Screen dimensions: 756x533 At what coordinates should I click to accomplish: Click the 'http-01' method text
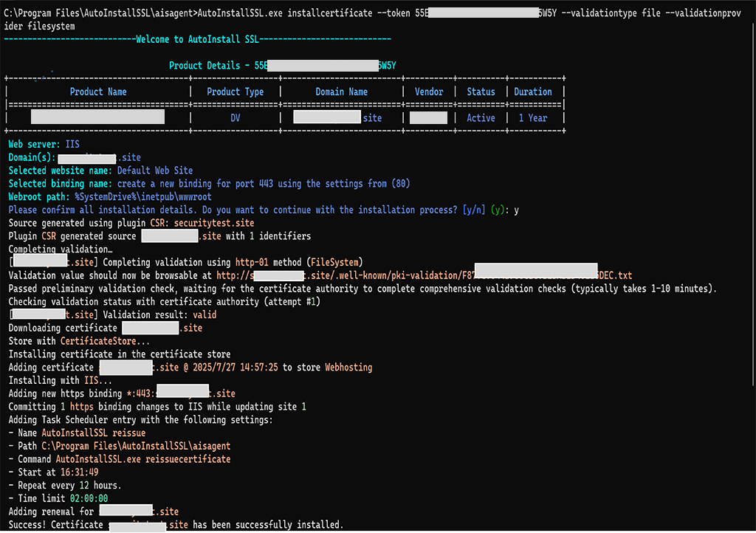tap(252, 263)
